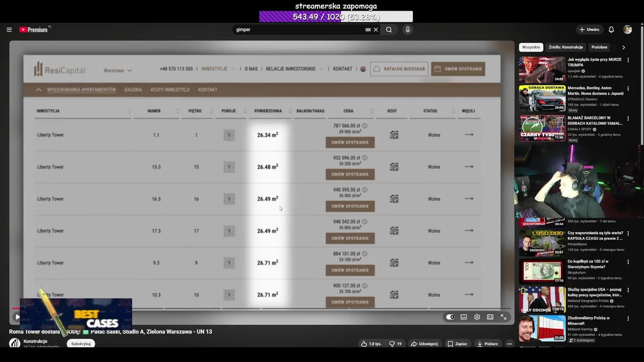Image resolution: width=644 pixels, height=362 pixels.
Task: Open title 'Mercedes, Bentley, Aston Martin. Nowa dostawa'
Action: point(595,90)
